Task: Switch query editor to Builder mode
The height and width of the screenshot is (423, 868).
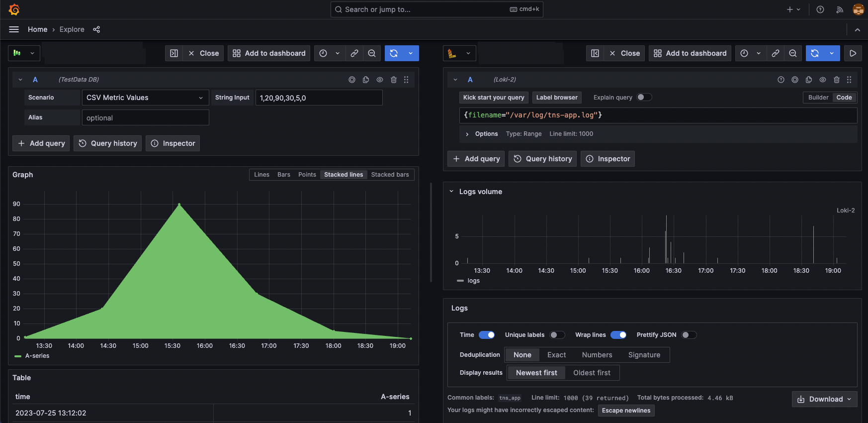Action: pyautogui.click(x=818, y=98)
